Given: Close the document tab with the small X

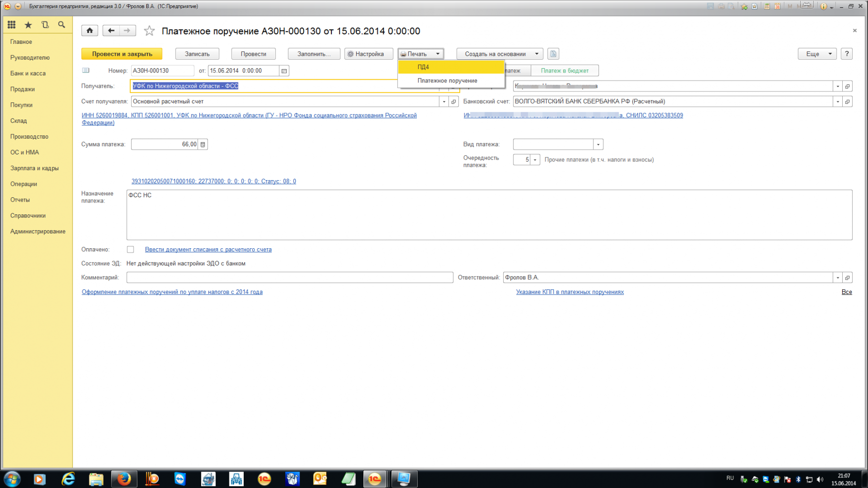Looking at the screenshot, I should click(855, 30).
